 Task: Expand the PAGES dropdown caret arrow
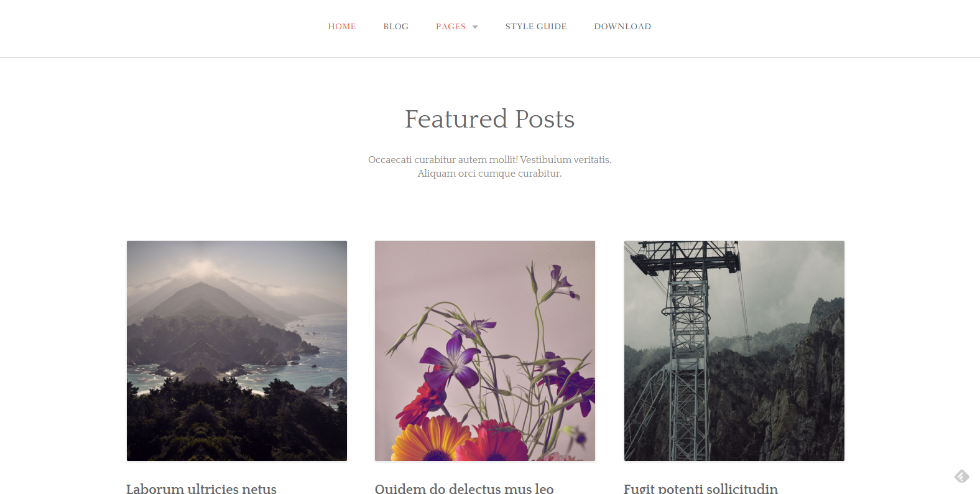click(475, 27)
